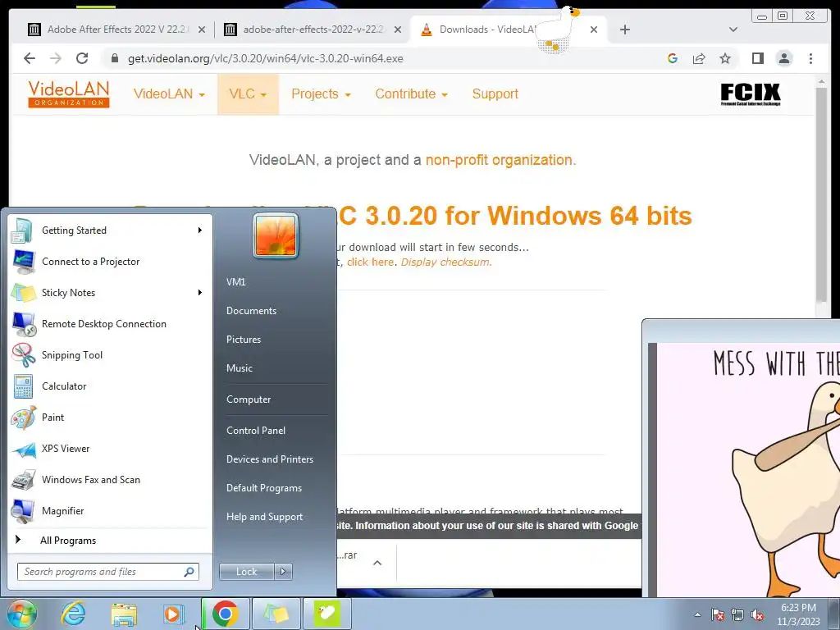
Task: Open Chrome tab search chevron
Action: tap(733, 30)
